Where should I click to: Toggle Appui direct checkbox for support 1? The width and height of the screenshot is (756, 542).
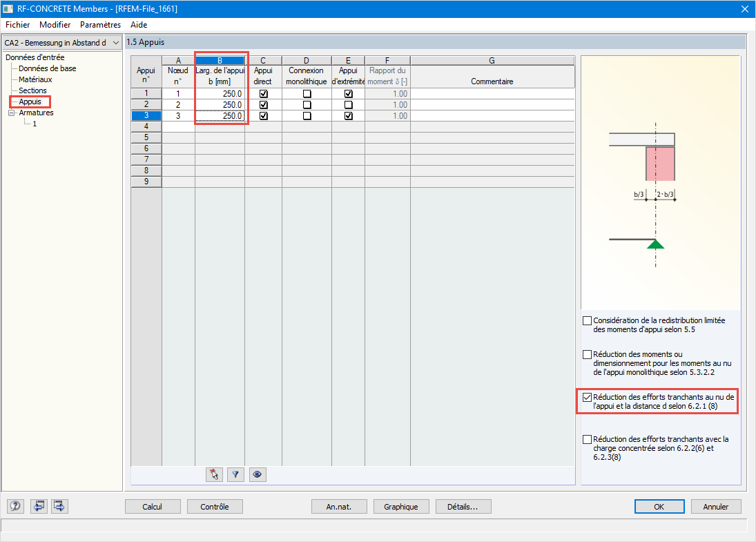tap(263, 93)
